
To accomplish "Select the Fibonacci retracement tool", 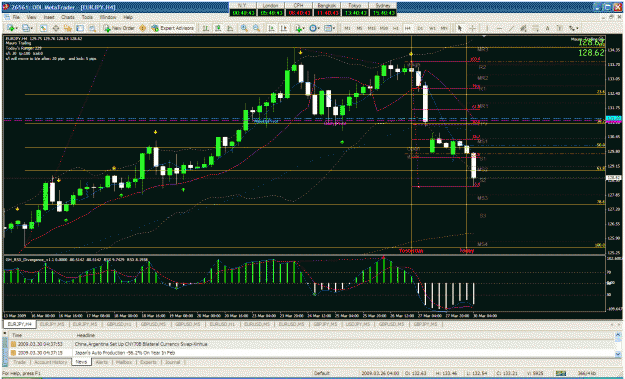I will click(536, 28).
